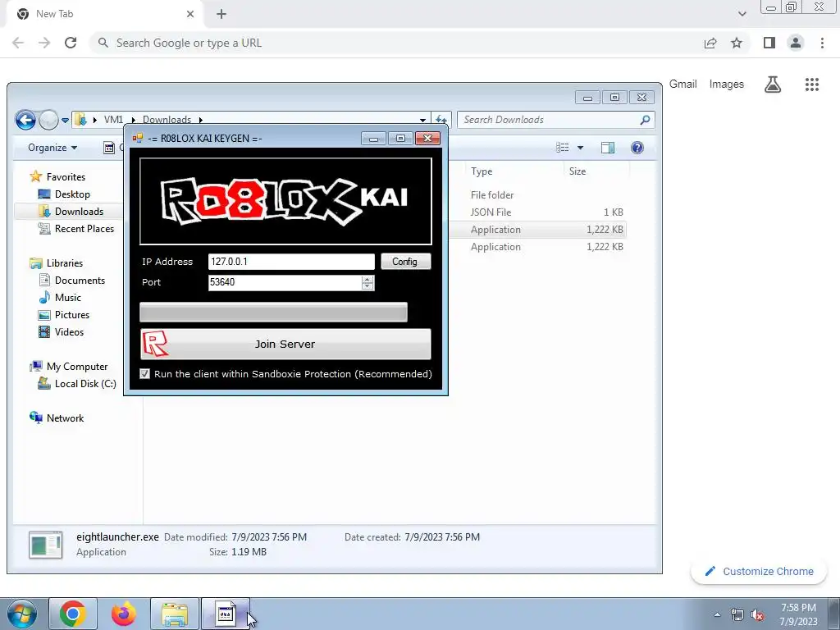
Task: Open tab search chevron in Chrome title bar
Action: tap(742, 14)
